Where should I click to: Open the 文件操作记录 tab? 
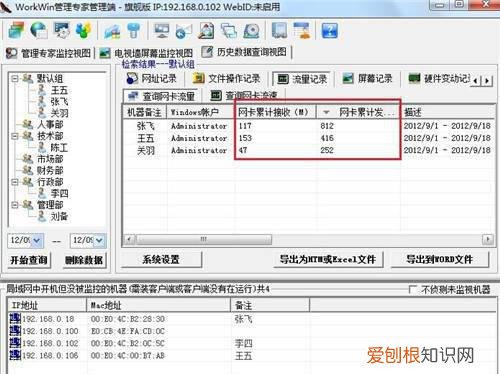227,79
